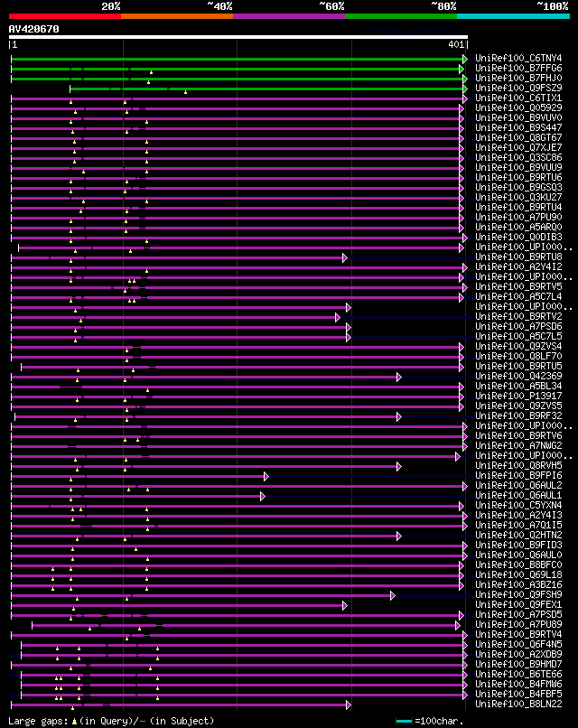This screenshot has width=578, height=728.
Task: Click the AV420670 query name
Action: coord(34,29)
